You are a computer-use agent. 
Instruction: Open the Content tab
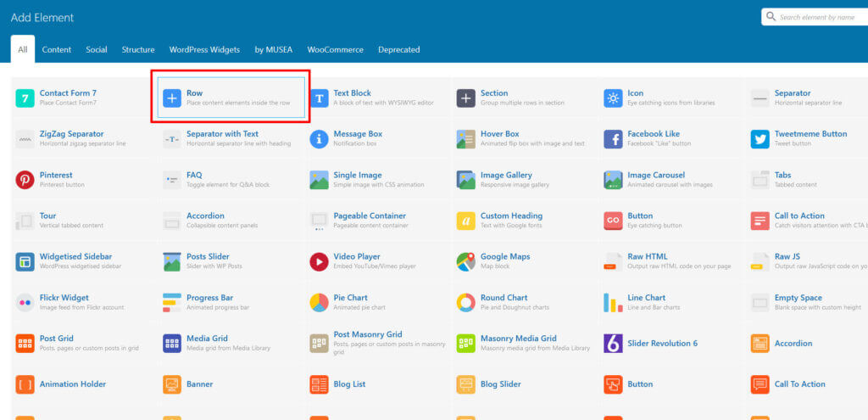coord(57,49)
